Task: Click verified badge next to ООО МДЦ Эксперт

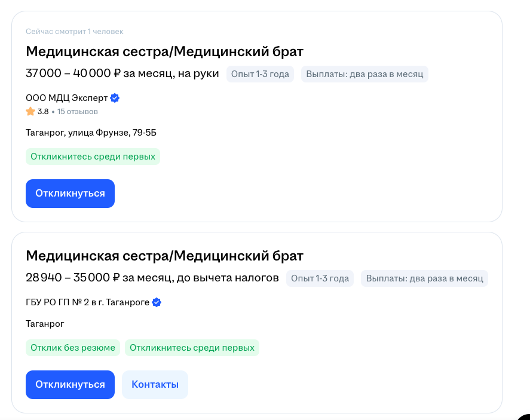Action: 115,98
